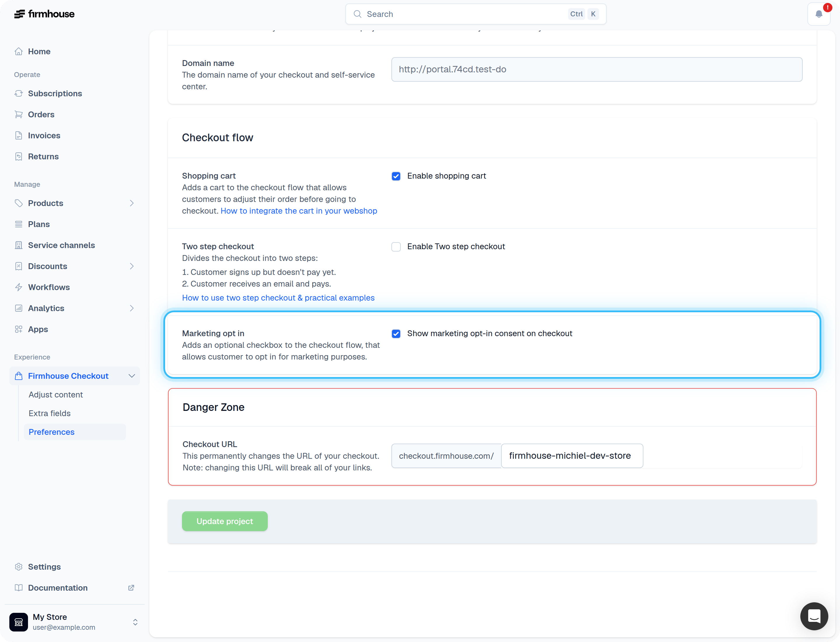Click the Products tag icon
This screenshot has width=840, height=642.
click(19, 203)
